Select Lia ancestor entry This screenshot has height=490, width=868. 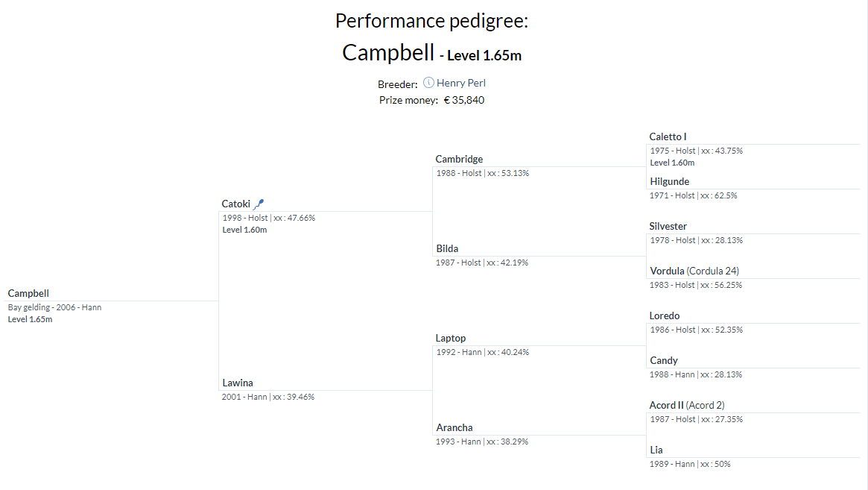pyautogui.click(x=656, y=450)
